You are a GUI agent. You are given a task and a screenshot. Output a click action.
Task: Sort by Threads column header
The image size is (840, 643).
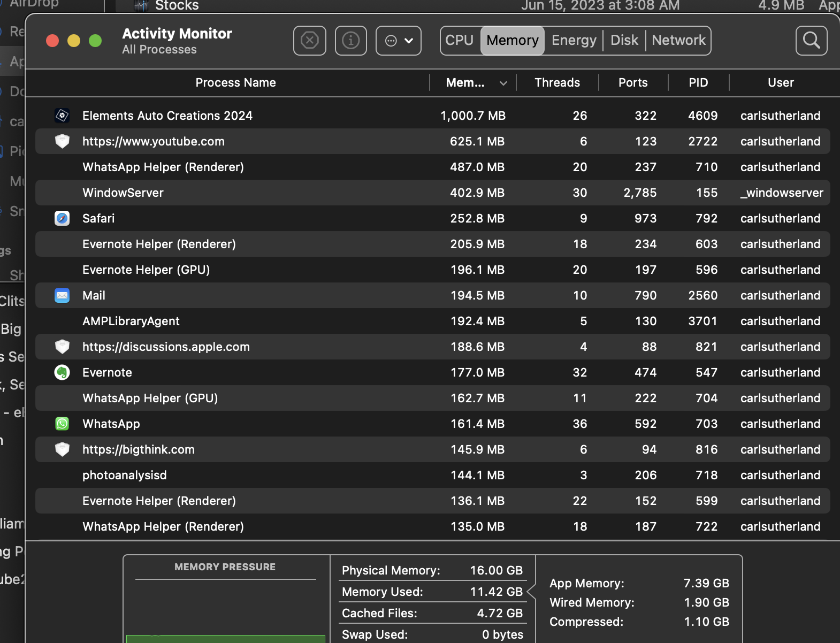point(558,83)
